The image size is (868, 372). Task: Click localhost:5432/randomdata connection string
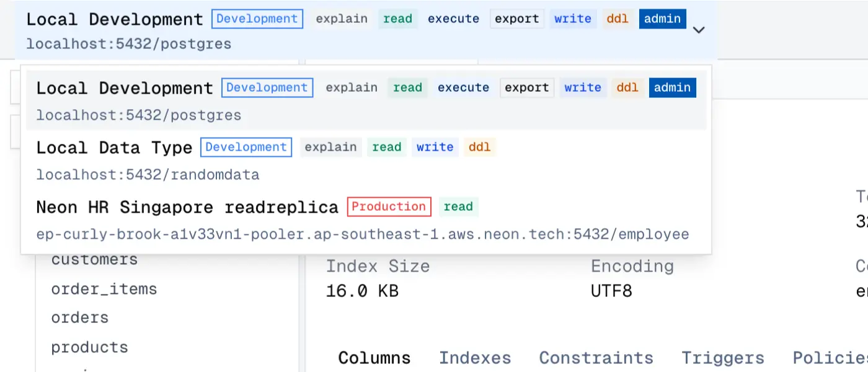[x=148, y=175]
